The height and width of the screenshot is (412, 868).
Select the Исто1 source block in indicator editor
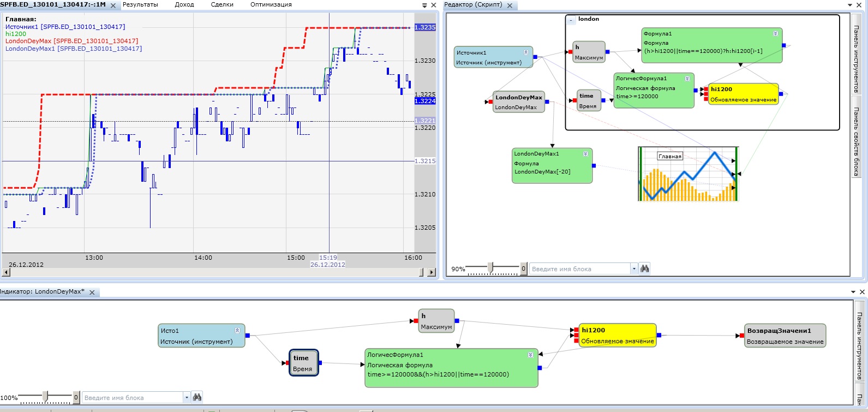pos(201,336)
